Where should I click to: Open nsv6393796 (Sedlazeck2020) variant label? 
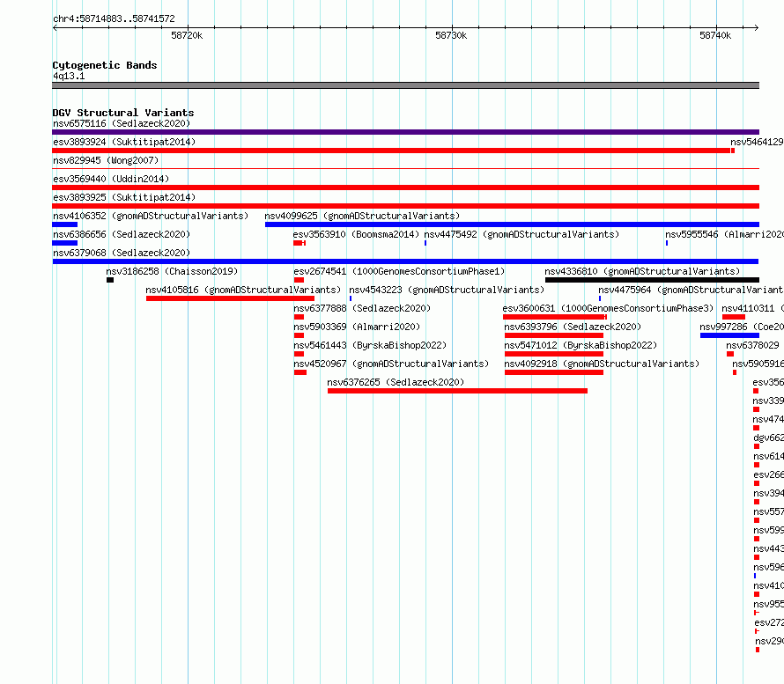pyautogui.click(x=573, y=327)
